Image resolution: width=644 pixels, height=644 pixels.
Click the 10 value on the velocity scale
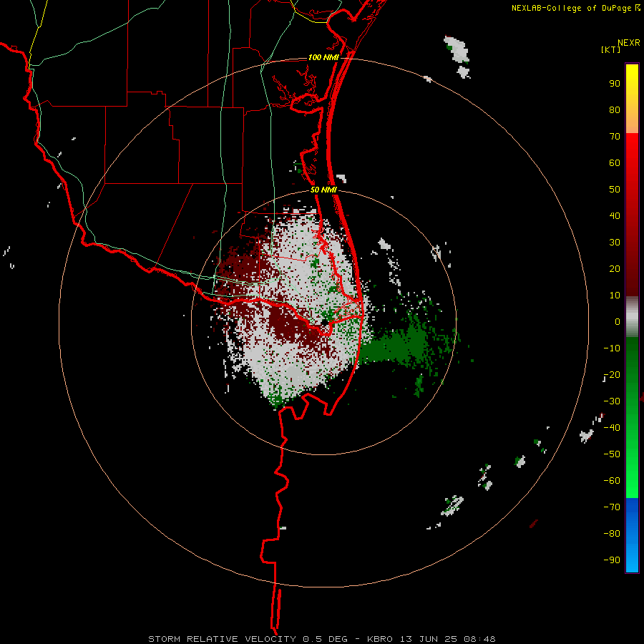[615, 296]
